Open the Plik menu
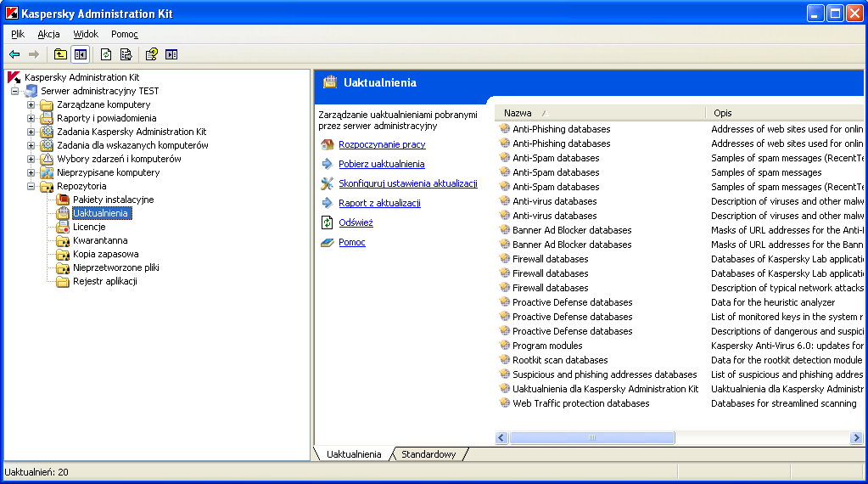The image size is (868, 484). tap(18, 34)
